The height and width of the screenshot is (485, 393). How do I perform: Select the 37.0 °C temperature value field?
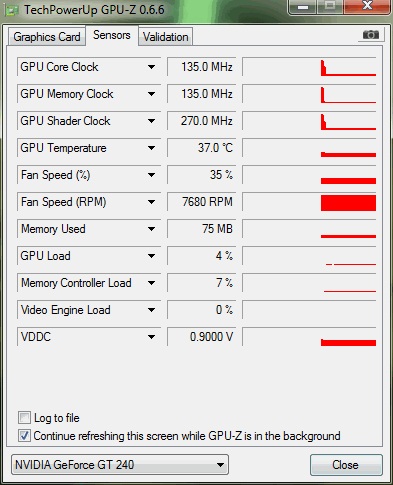(x=202, y=148)
